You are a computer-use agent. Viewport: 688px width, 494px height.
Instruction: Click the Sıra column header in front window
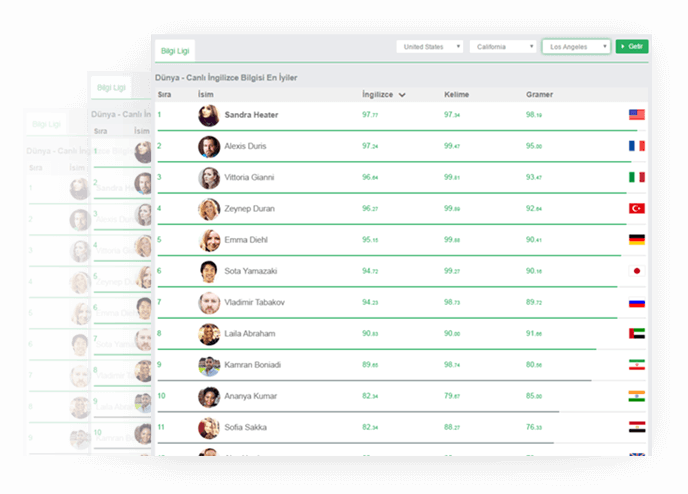[164, 94]
